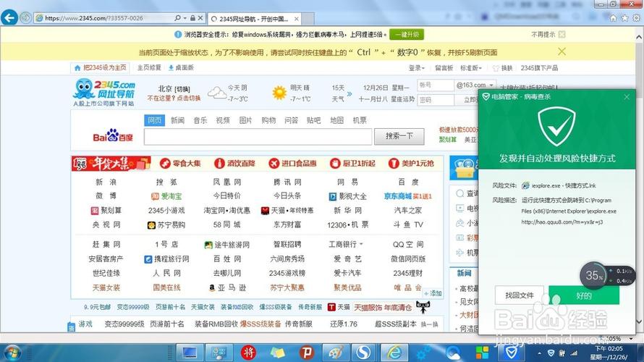644x362 pixels.
Task: Expand the 工商银行 dropdown arrow
Action: pyautogui.click(x=361, y=244)
